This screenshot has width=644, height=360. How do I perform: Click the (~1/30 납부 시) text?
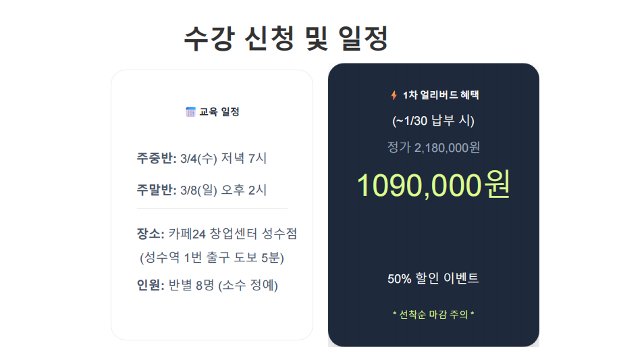[x=433, y=122]
